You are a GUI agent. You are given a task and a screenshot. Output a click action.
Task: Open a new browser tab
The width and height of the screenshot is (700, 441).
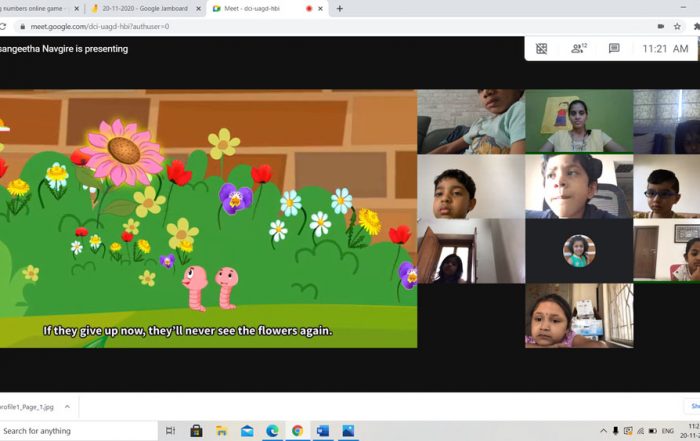pos(339,8)
